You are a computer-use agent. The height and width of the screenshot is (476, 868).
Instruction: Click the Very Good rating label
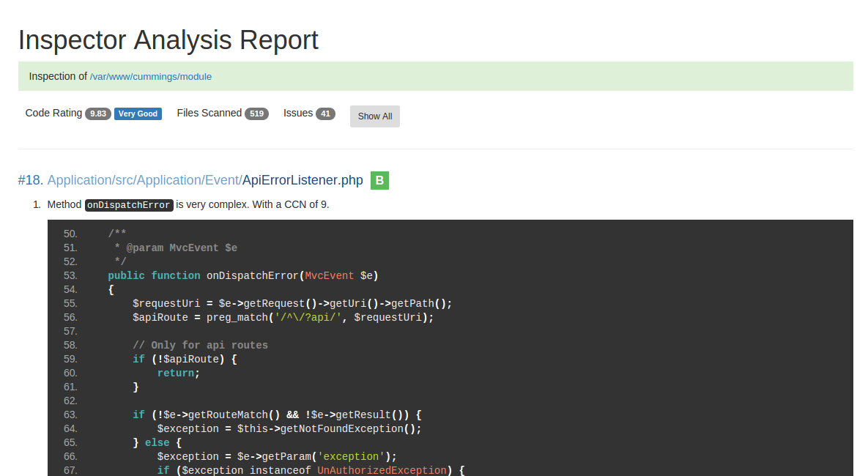[138, 114]
